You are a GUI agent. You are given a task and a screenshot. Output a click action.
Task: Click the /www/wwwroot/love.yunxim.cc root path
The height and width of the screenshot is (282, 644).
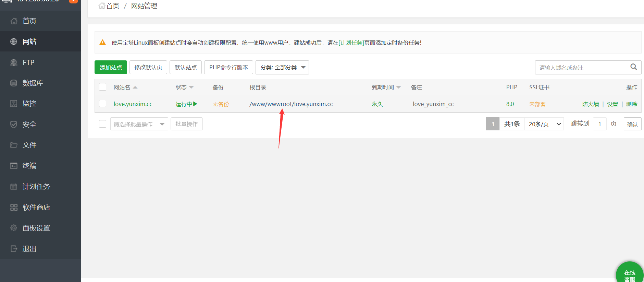(291, 104)
